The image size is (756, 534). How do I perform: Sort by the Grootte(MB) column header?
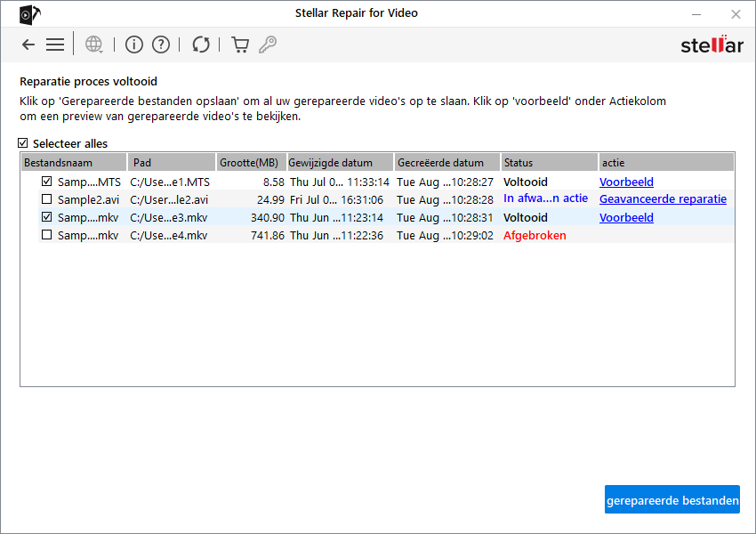pos(251,163)
